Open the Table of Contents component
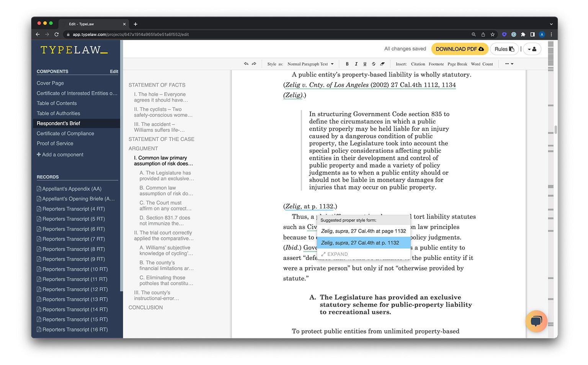 (57, 103)
